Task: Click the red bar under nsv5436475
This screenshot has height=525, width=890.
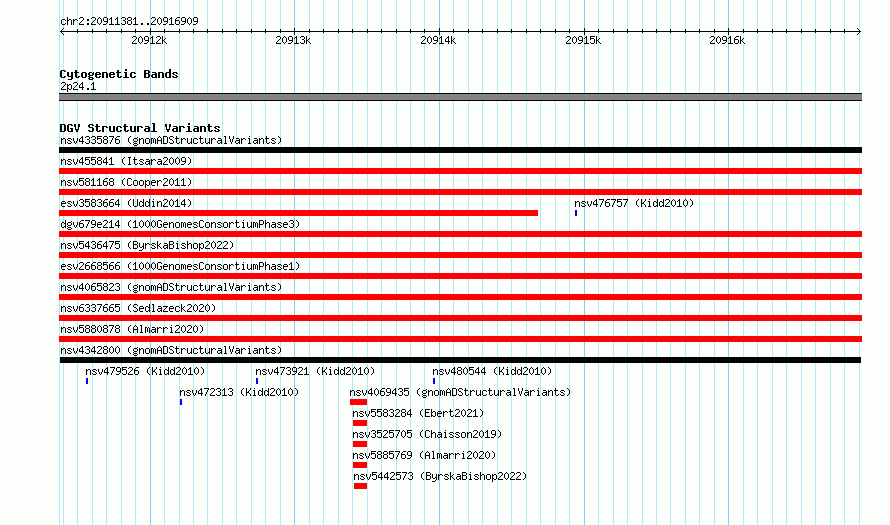Action: [460, 255]
